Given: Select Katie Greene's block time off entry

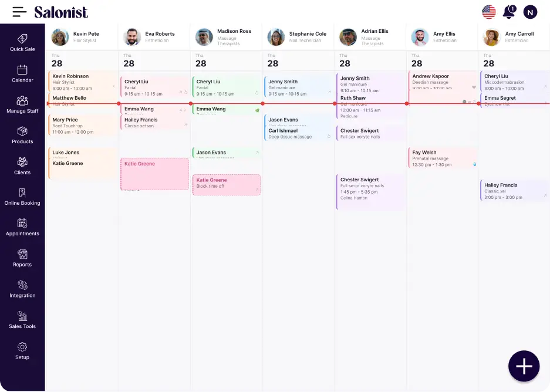Looking at the screenshot, I should click(x=226, y=184).
